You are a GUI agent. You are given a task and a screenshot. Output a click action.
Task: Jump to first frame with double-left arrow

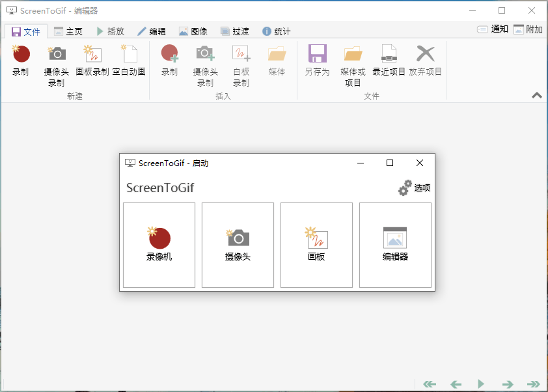point(430,384)
